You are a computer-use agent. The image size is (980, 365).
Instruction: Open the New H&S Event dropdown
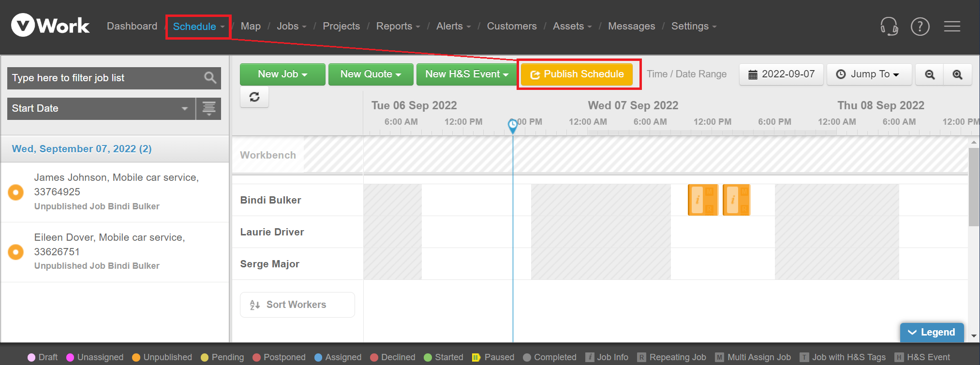(x=467, y=74)
